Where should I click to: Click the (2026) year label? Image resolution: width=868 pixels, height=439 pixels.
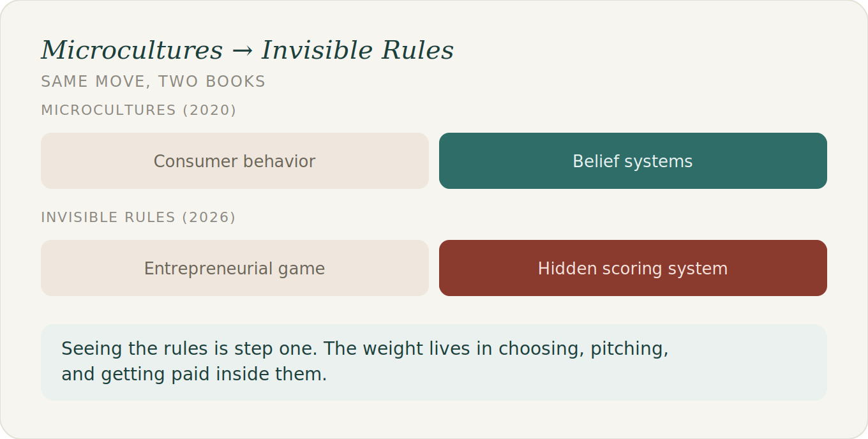pos(209,218)
